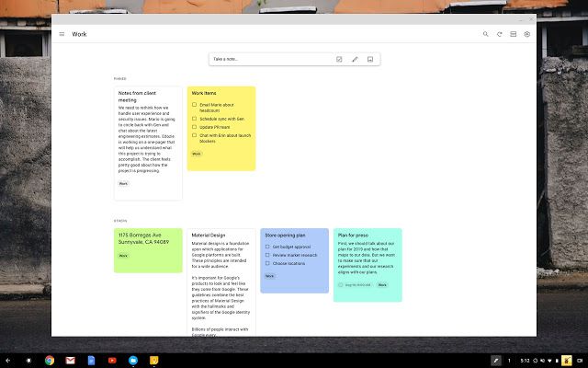
Task: Launch Gmail from the shelf
Action: tap(70, 359)
